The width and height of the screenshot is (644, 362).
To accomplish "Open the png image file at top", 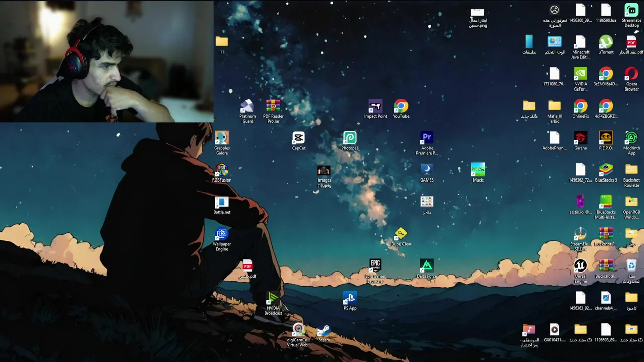I will pyautogui.click(x=477, y=18).
